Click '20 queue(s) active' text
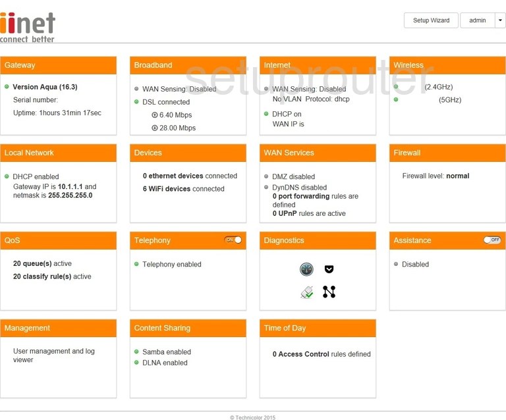 click(42, 264)
